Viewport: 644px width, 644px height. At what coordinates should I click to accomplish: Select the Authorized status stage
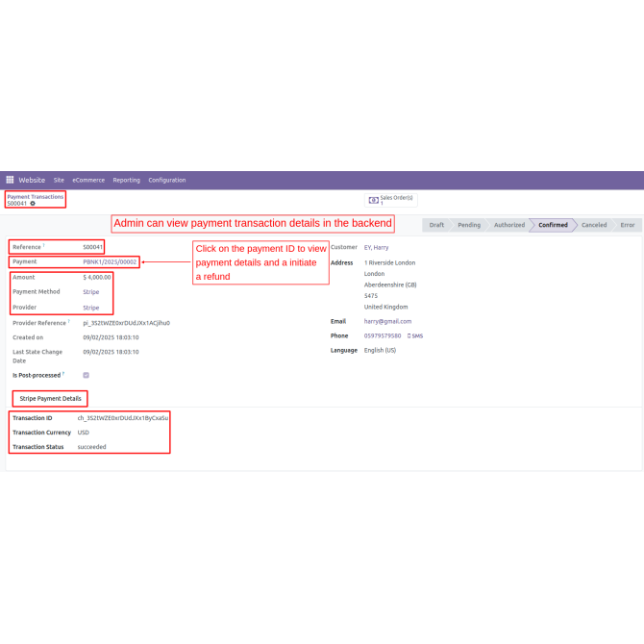click(509, 225)
